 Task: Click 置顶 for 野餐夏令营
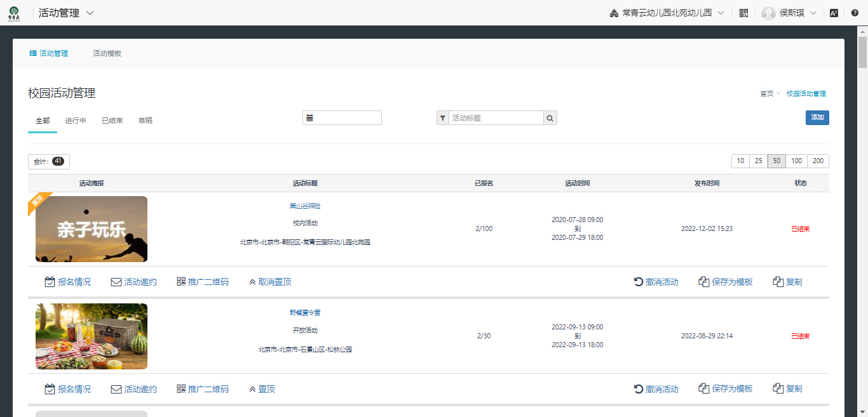coord(262,389)
